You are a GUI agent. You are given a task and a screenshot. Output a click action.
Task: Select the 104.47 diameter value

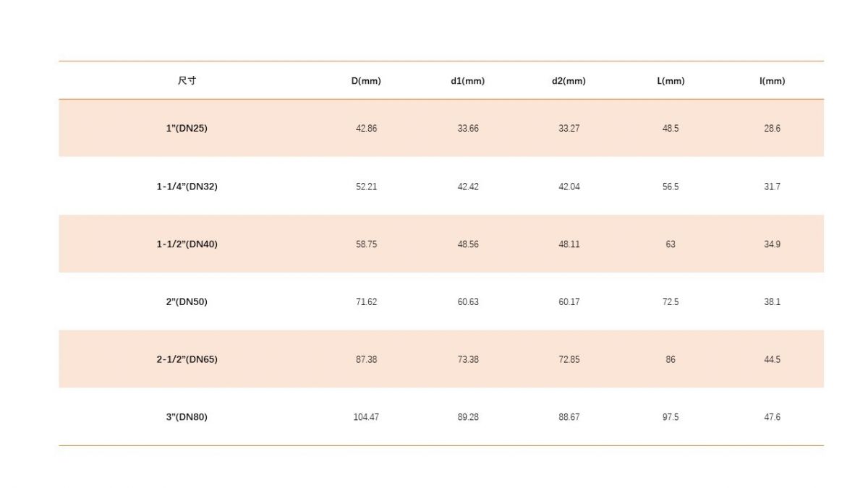tap(366, 417)
